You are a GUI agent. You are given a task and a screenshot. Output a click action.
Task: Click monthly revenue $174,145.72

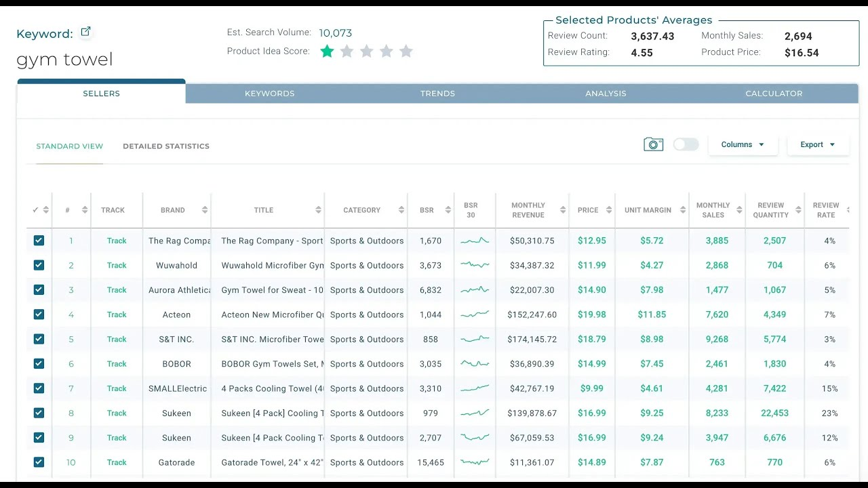(532, 339)
